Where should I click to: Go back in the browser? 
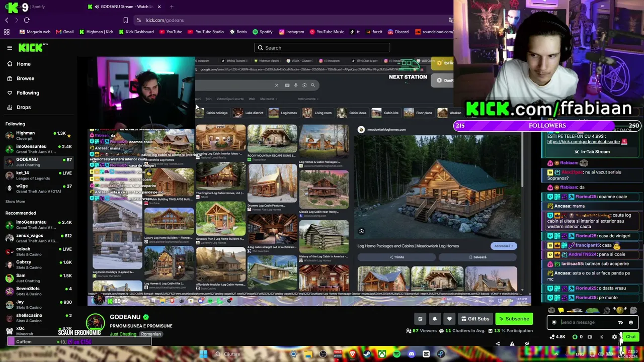tap(7, 20)
